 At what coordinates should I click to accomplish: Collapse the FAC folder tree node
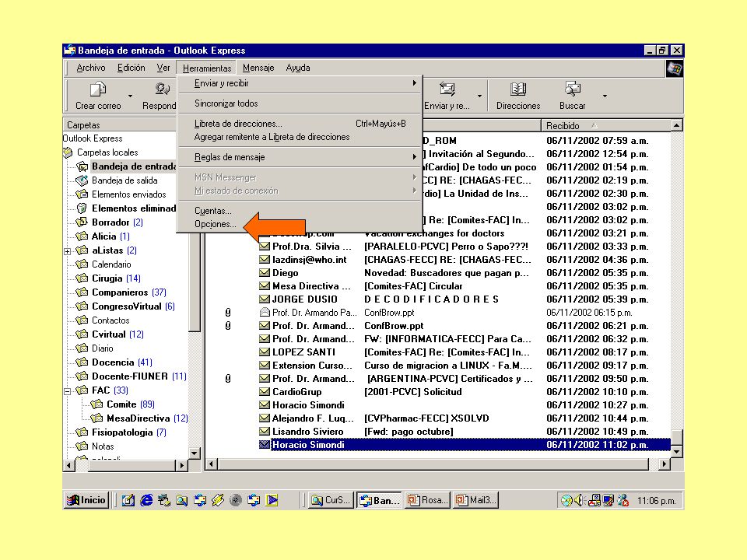point(68,391)
